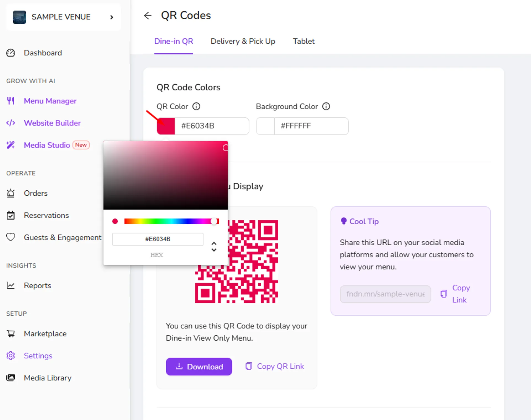Click the Guests & Engagement heart icon
This screenshot has width=531, height=420.
click(x=11, y=237)
